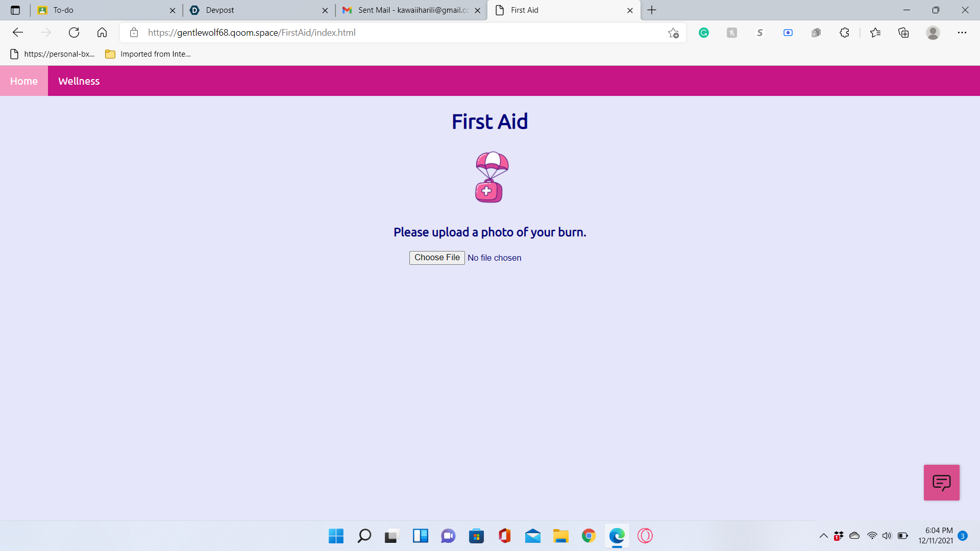This screenshot has width=980, height=551.
Task: Open the Collections icon in toolbar
Action: [x=903, y=33]
